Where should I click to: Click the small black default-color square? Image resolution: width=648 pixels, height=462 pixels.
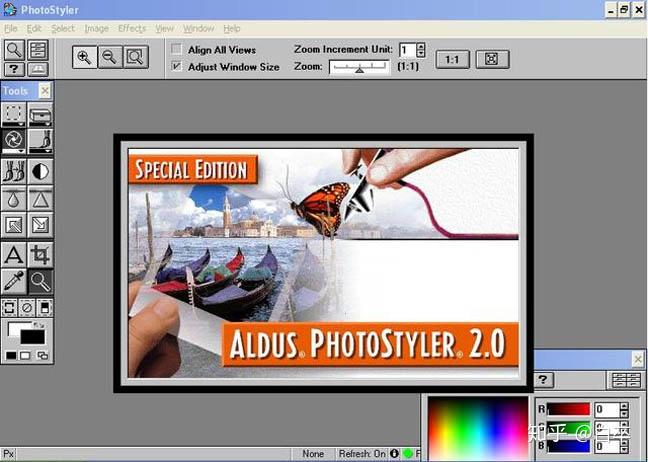11,355
